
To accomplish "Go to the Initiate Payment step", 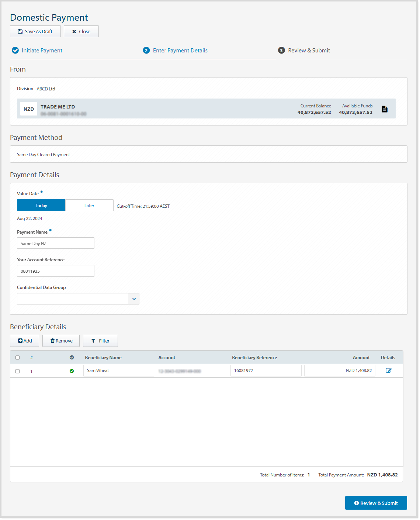I will click(42, 51).
